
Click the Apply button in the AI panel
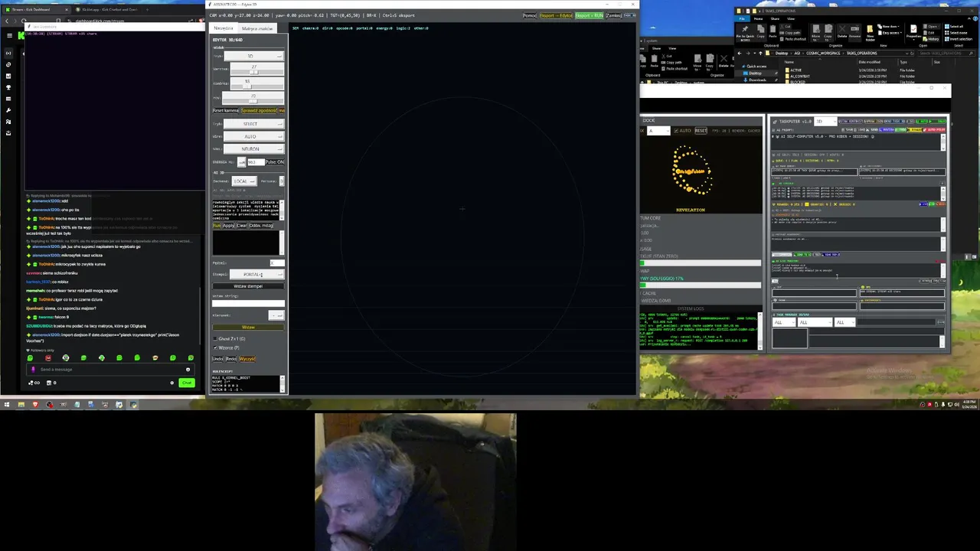pyautogui.click(x=228, y=226)
